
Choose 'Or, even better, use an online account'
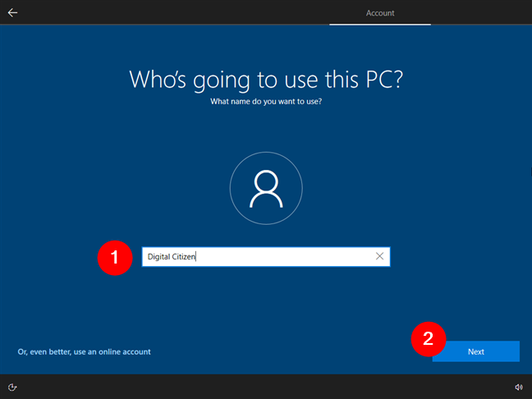pos(84,352)
